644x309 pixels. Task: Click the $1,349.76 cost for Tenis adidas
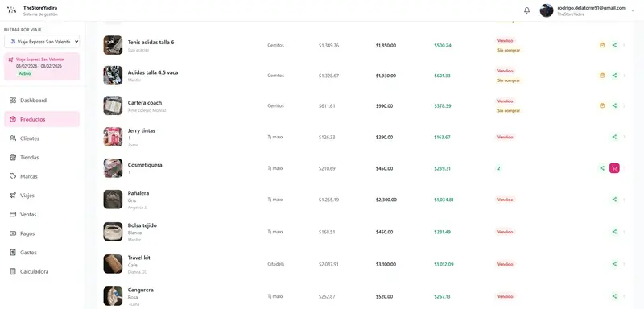pyautogui.click(x=328, y=46)
